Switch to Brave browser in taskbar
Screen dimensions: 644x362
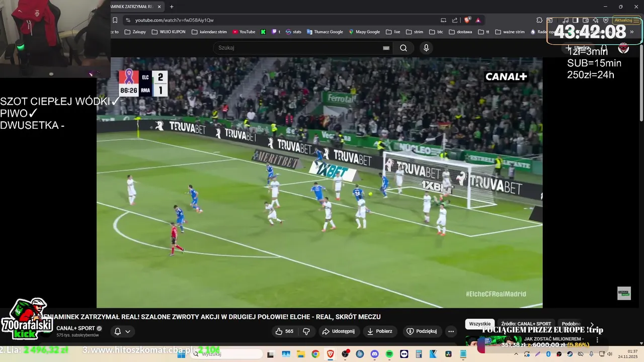tap(330, 354)
